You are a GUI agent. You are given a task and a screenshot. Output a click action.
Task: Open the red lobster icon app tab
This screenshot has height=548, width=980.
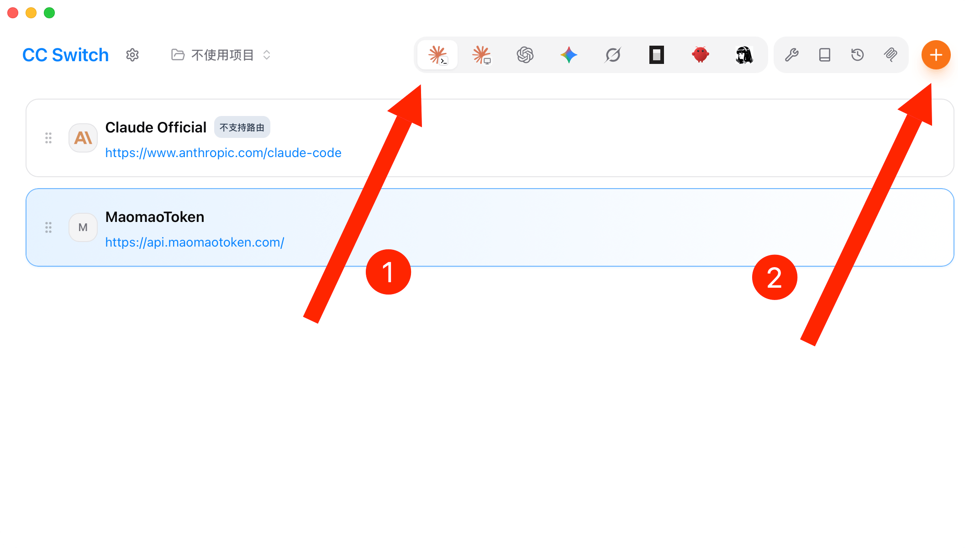coord(701,55)
